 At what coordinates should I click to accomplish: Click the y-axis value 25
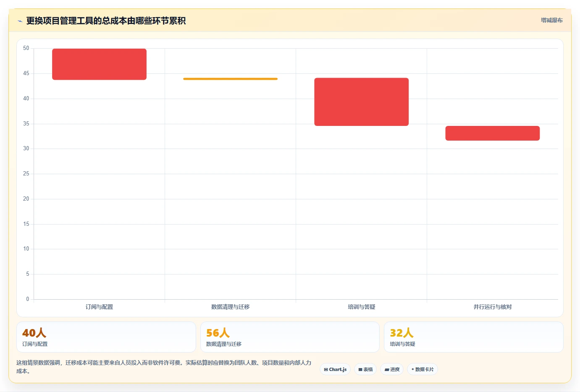click(x=26, y=174)
